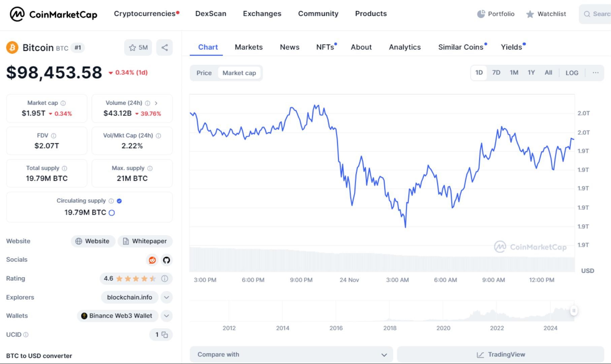Open Bitcoin's Reddit community icon
Screen dimensions: 611x364
pyautogui.click(x=152, y=260)
